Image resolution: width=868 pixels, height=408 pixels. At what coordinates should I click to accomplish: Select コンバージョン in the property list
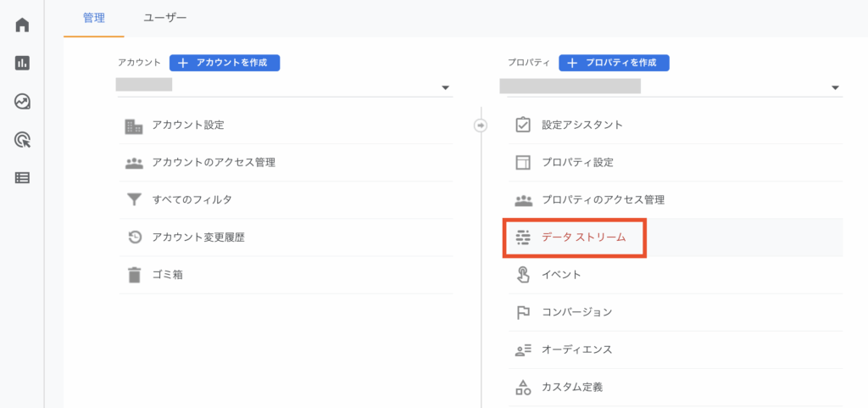pyautogui.click(x=576, y=312)
